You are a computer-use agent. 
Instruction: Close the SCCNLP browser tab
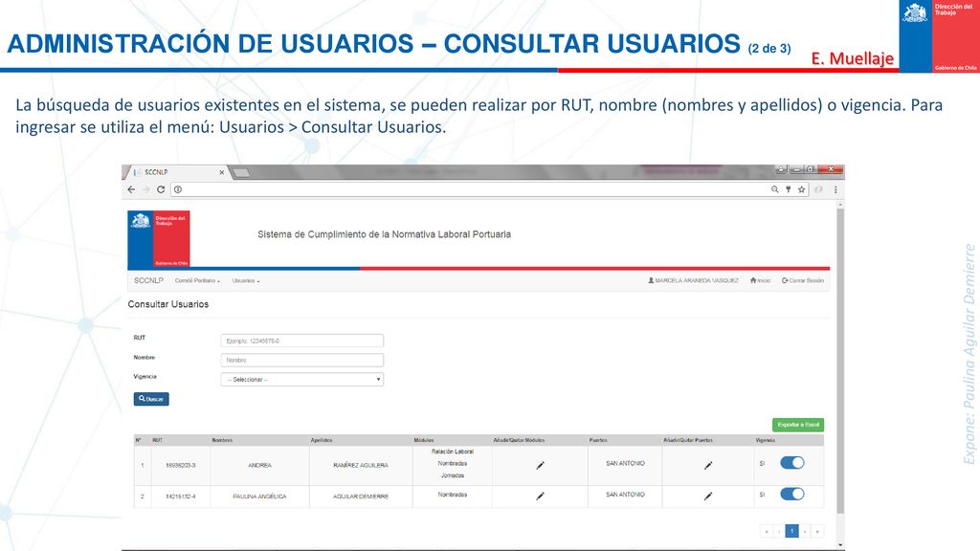pos(221,172)
